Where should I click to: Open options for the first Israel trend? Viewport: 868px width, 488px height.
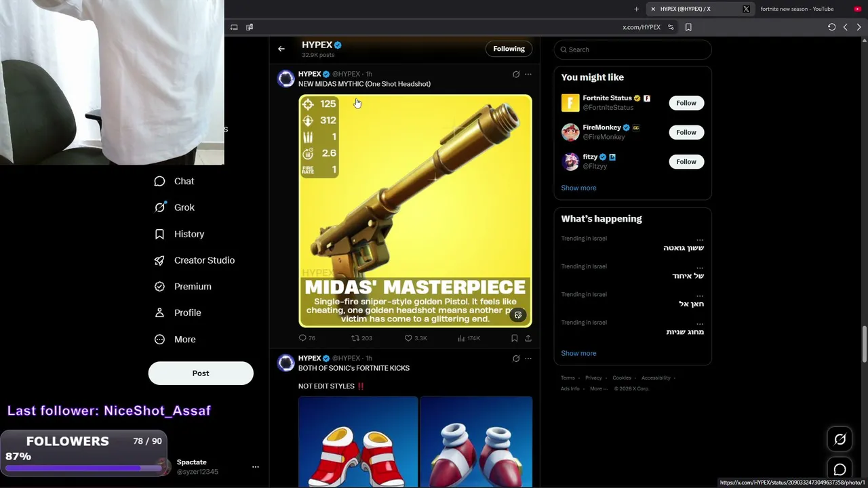(700, 239)
